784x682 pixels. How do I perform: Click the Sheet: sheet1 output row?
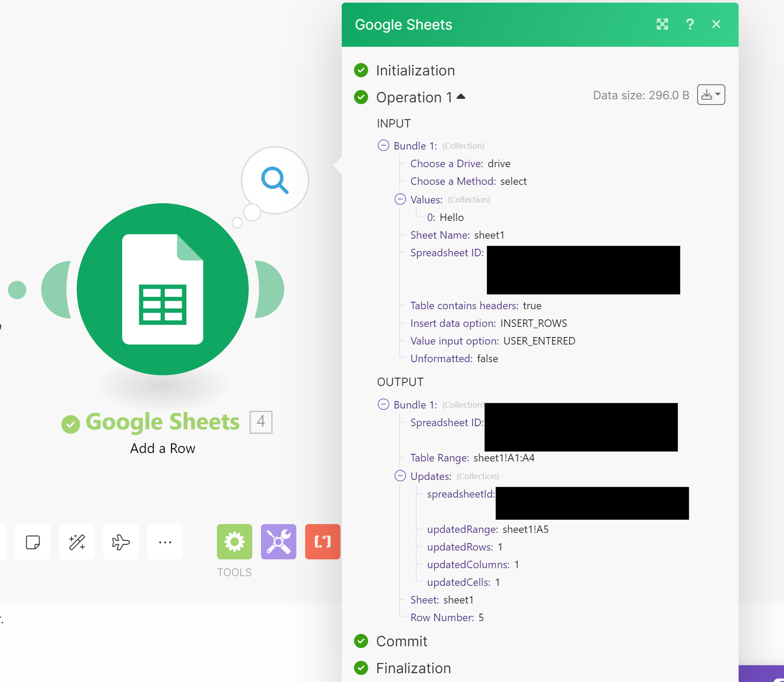tap(442, 600)
